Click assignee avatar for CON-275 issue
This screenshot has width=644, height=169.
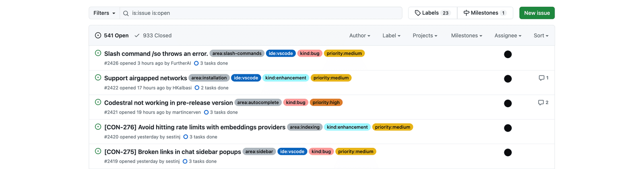[x=508, y=153]
